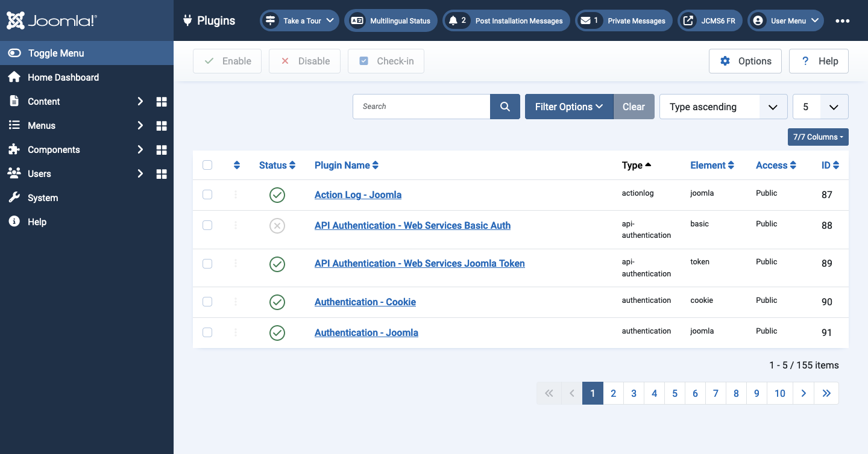Open Menus dashboard grid icon
Viewport: 868px width, 454px height.
pyautogui.click(x=162, y=126)
